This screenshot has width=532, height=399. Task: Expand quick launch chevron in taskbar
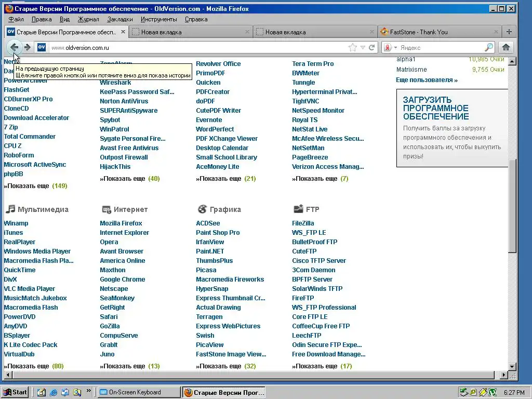(x=89, y=391)
